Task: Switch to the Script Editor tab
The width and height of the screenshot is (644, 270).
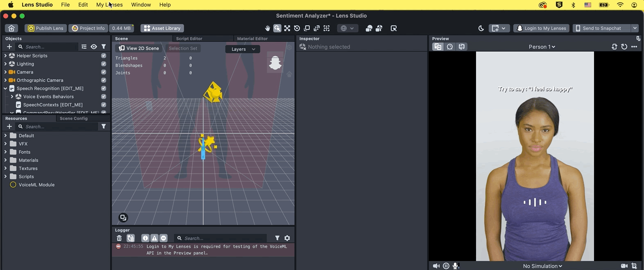Action: (189, 38)
